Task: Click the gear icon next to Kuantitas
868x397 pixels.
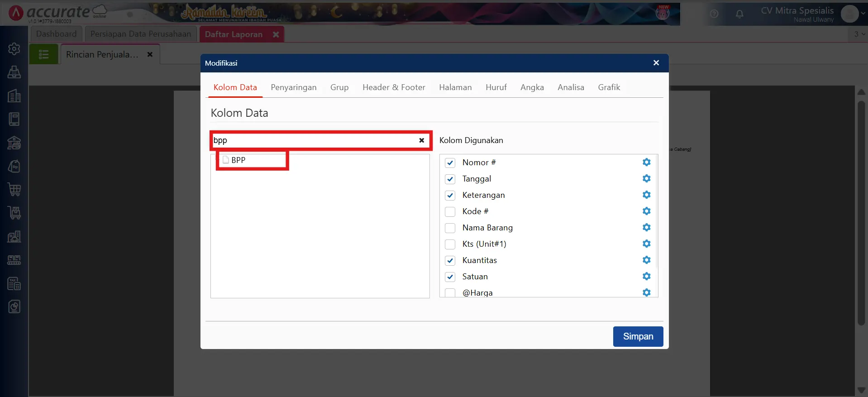Action: [646, 260]
